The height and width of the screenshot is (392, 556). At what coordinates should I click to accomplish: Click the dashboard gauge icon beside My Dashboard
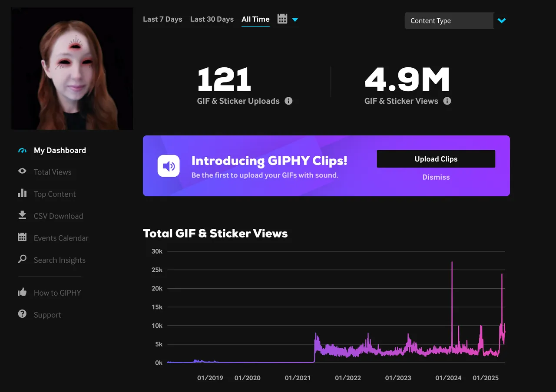[x=22, y=150]
